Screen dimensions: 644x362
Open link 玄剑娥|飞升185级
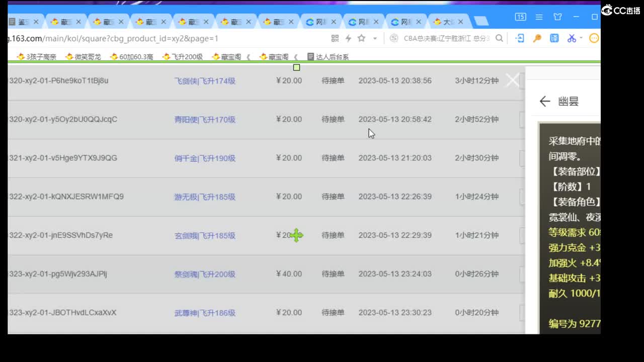(x=205, y=236)
